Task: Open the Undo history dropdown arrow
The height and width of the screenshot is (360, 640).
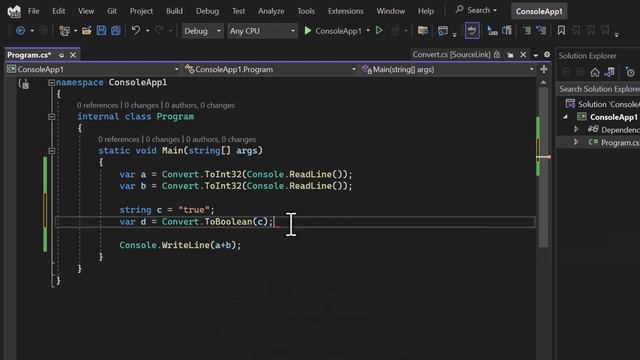Action: [x=147, y=31]
